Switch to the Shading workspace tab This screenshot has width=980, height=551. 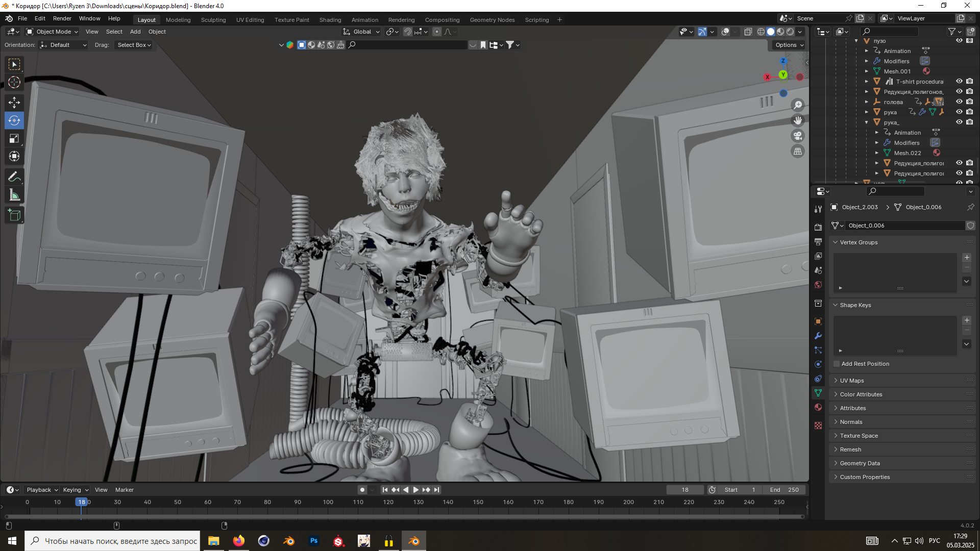click(x=330, y=20)
